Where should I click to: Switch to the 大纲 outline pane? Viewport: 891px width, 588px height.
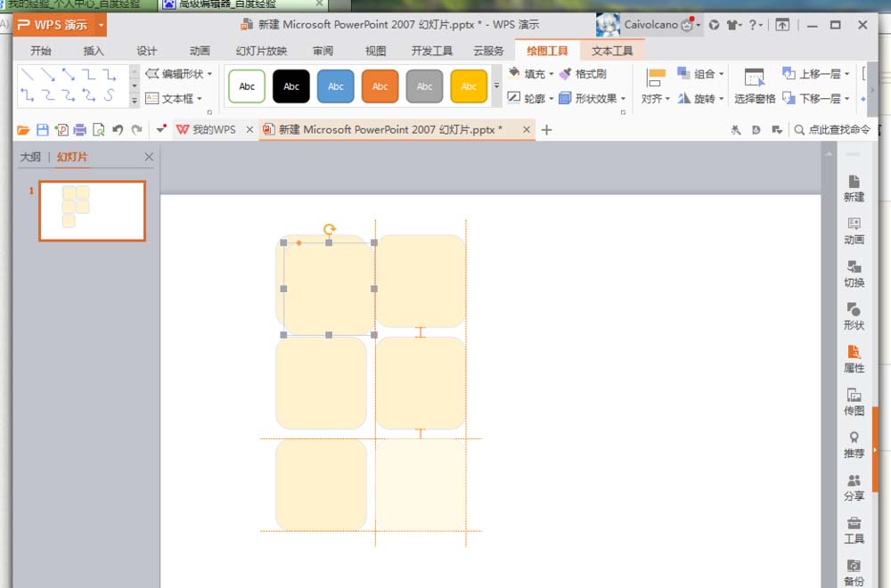(x=30, y=157)
